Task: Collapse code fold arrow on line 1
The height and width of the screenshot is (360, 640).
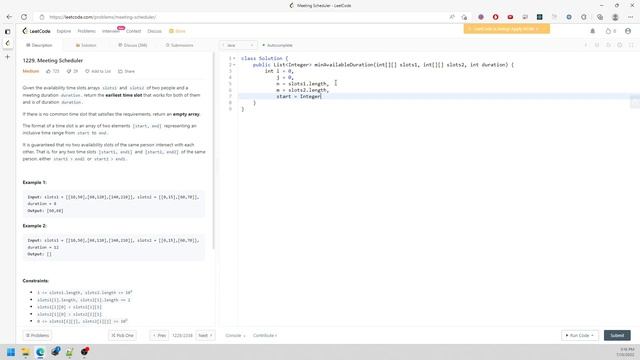Action: pos(234,58)
